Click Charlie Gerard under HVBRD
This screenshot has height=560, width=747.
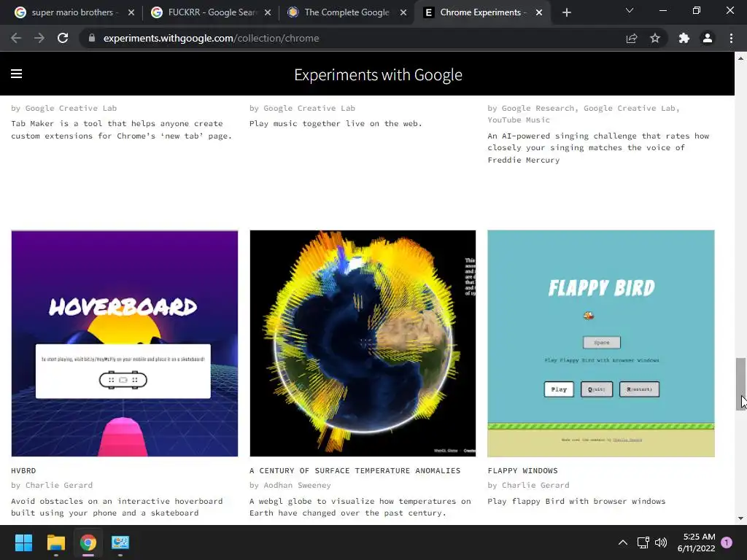(58, 485)
